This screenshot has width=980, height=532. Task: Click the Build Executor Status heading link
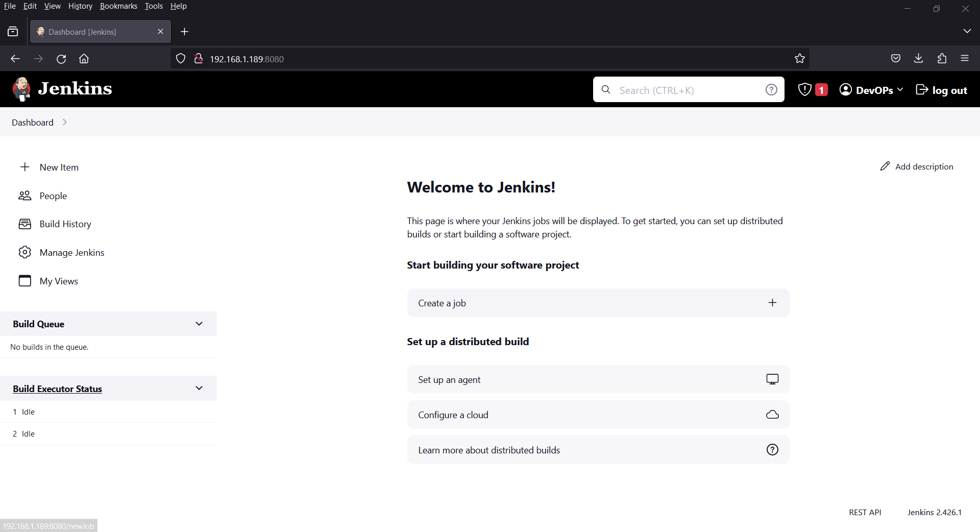[57, 389]
